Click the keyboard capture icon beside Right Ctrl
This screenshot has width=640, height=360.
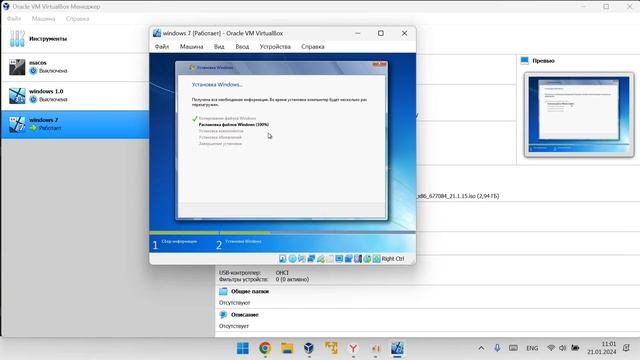pos(376,259)
